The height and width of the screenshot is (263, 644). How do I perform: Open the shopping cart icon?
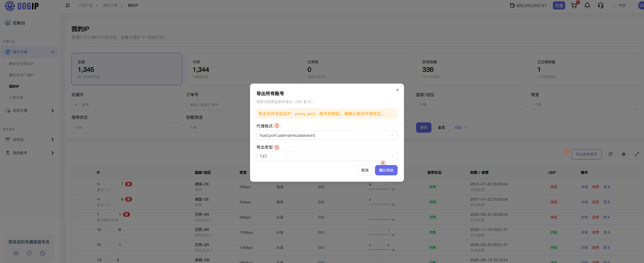[574, 5]
